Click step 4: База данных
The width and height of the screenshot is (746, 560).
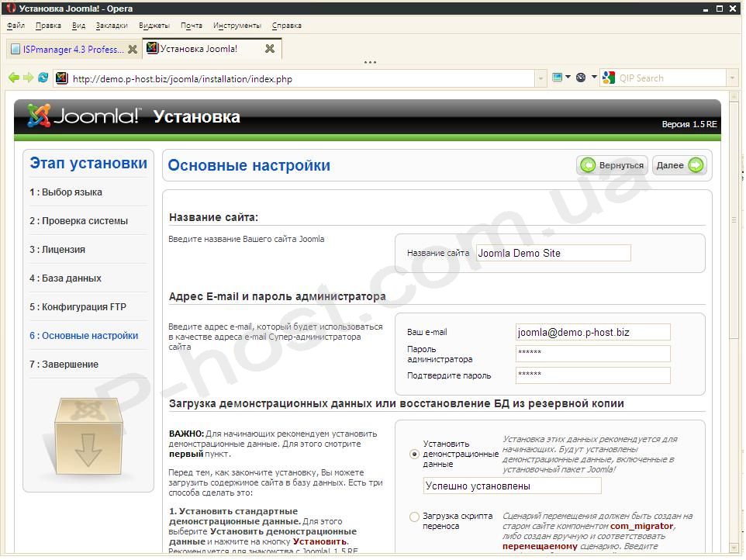click(x=65, y=278)
